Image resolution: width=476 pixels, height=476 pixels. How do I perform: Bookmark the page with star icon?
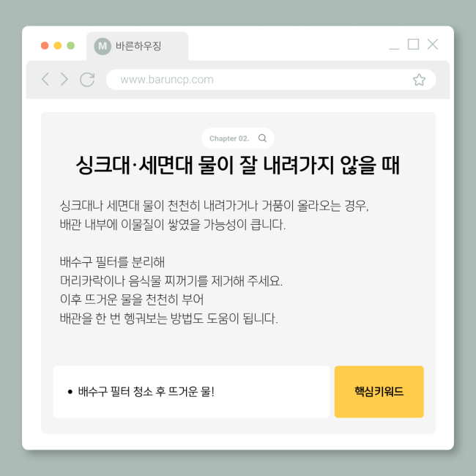[x=419, y=80]
